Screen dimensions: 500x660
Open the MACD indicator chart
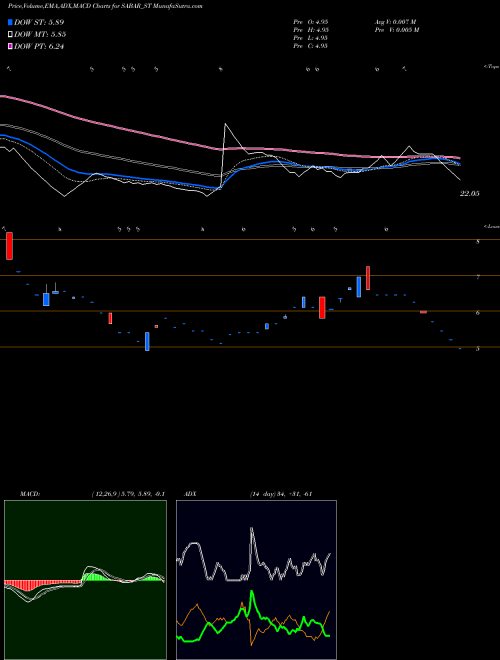(85, 580)
